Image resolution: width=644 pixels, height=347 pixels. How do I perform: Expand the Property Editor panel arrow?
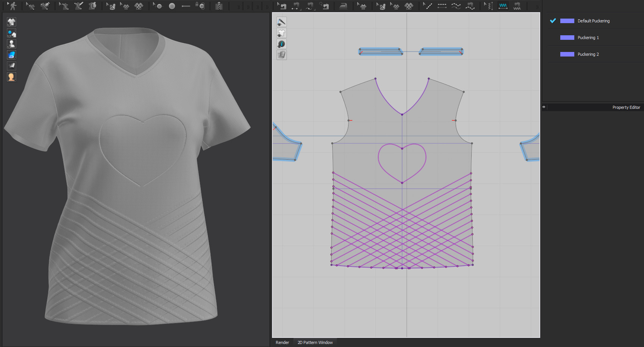point(544,107)
